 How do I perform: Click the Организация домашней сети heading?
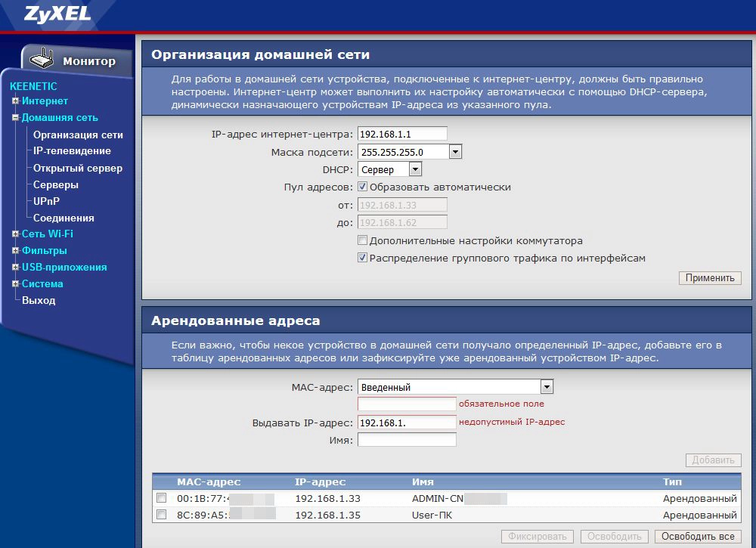click(x=260, y=54)
